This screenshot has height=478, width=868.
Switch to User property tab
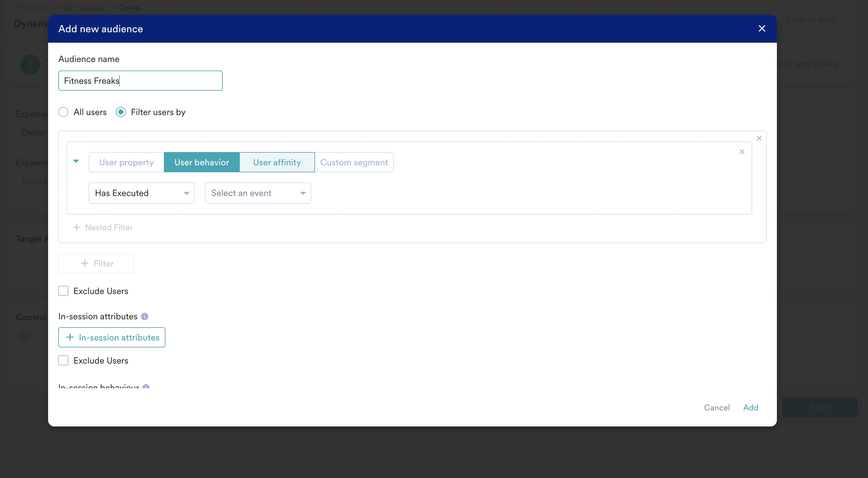point(126,162)
